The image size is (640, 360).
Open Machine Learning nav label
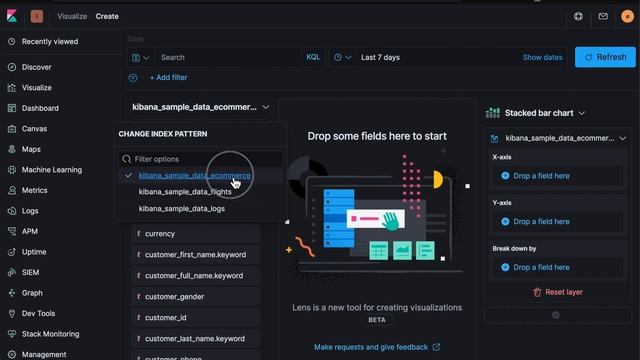pos(52,170)
